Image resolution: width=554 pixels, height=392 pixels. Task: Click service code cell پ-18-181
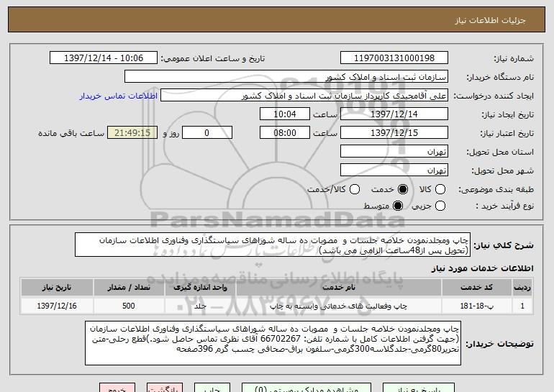point(476,306)
